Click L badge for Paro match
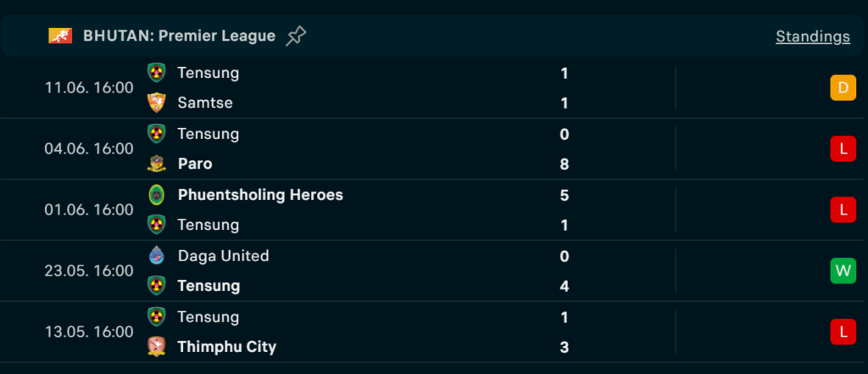Viewport: 868px width, 374px height. [843, 148]
